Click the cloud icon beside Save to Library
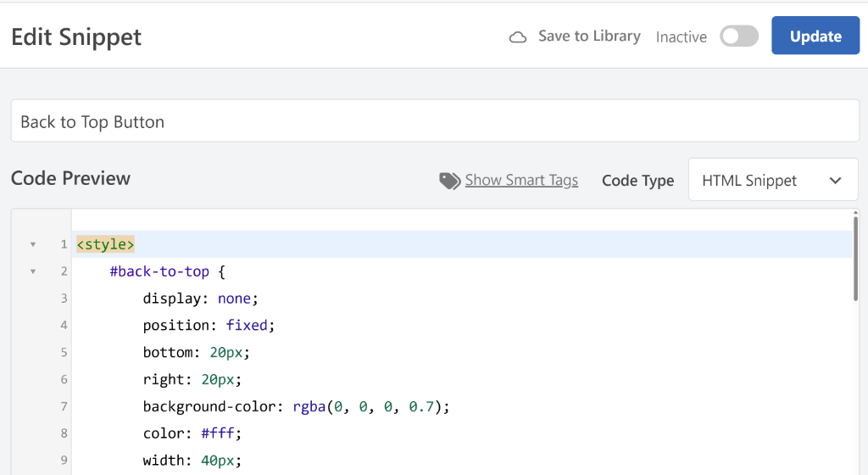The image size is (868, 475). 518,37
